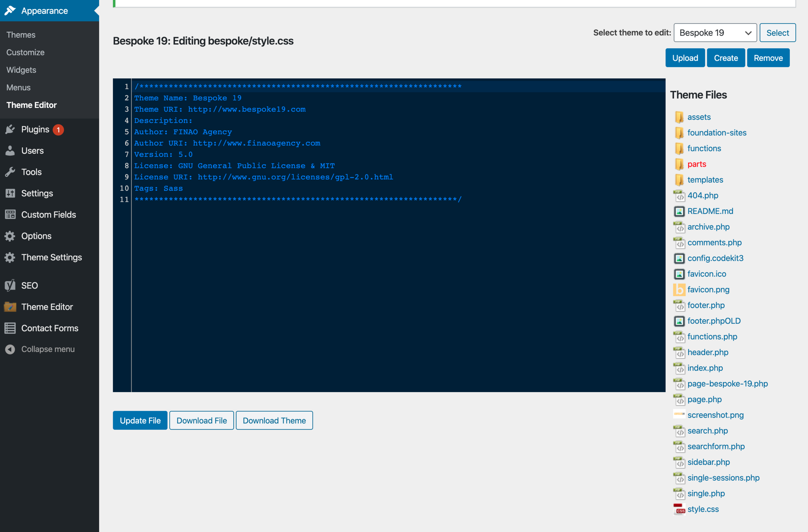Open the footer.phpOLD file
This screenshot has width=808, height=532.
[714, 321]
